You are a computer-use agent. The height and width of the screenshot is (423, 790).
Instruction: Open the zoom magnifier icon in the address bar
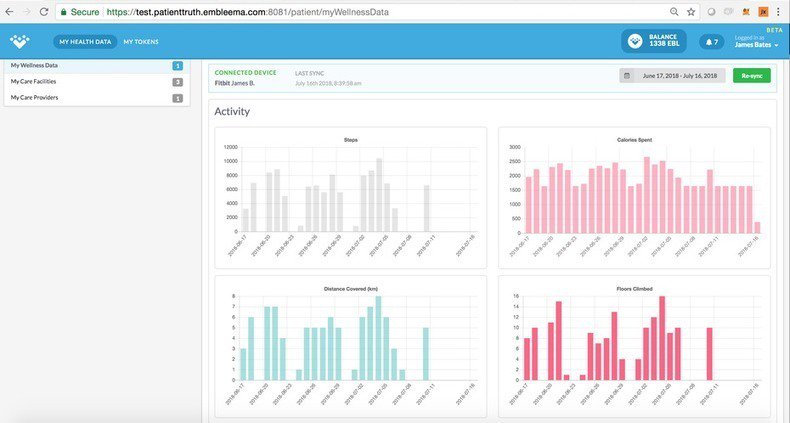pyautogui.click(x=674, y=12)
